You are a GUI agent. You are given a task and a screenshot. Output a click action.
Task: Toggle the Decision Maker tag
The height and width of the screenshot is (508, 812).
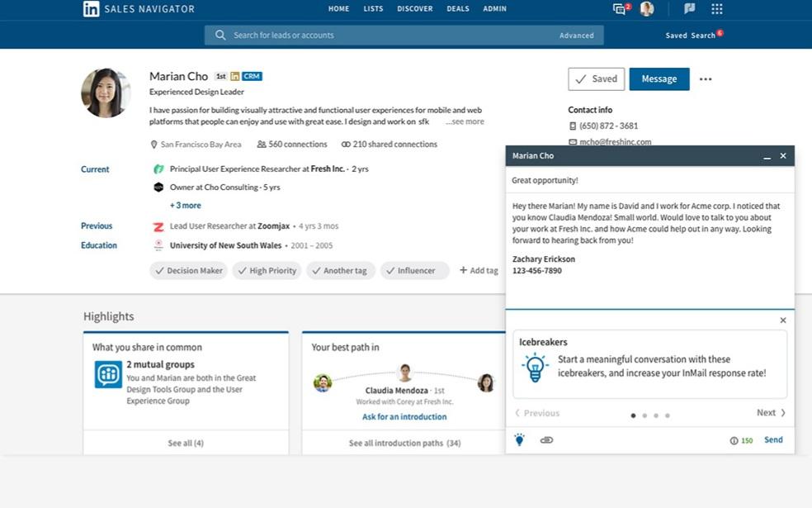click(x=188, y=271)
